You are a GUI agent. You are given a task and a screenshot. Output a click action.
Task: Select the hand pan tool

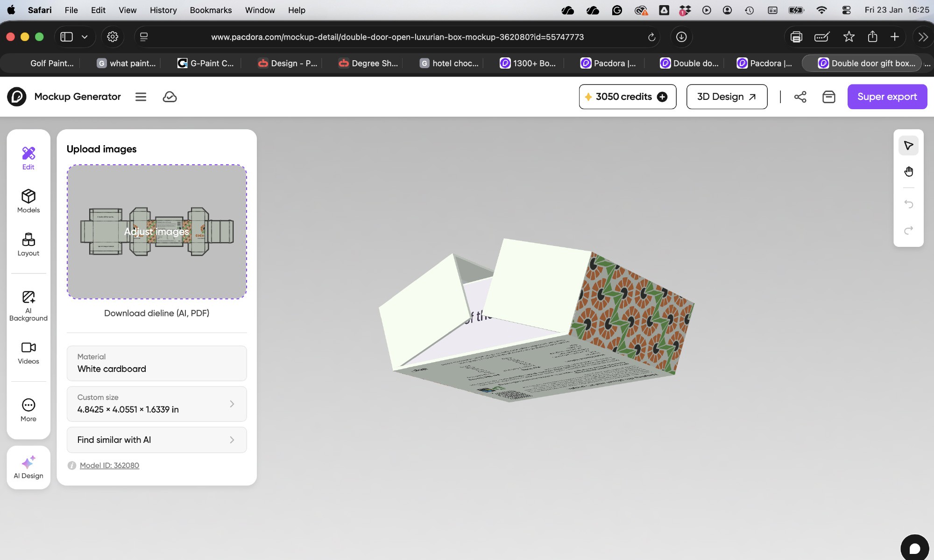908,172
